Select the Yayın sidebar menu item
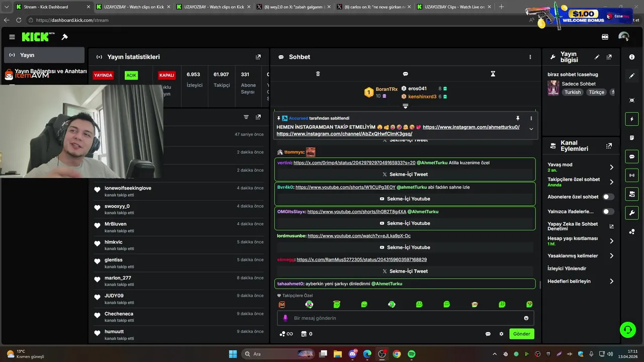 click(x=44, y=55)
